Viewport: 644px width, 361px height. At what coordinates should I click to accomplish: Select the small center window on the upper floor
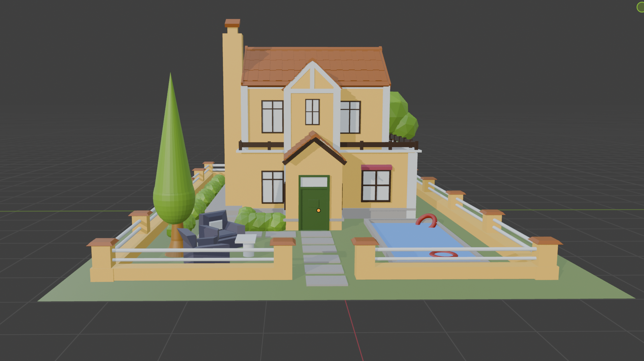[x=312, y=112]
